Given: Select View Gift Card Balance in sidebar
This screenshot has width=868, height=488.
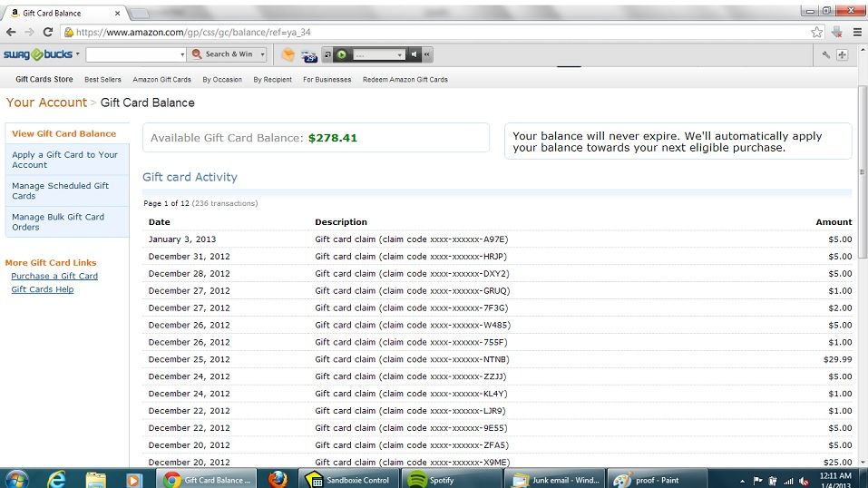Looking at the screenshot, I should point(64,133).
